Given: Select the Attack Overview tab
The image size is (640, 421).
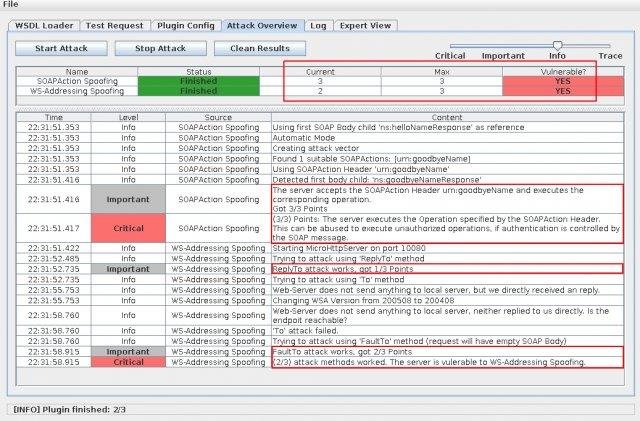Looking at the screenshot, I should [262, 26].
